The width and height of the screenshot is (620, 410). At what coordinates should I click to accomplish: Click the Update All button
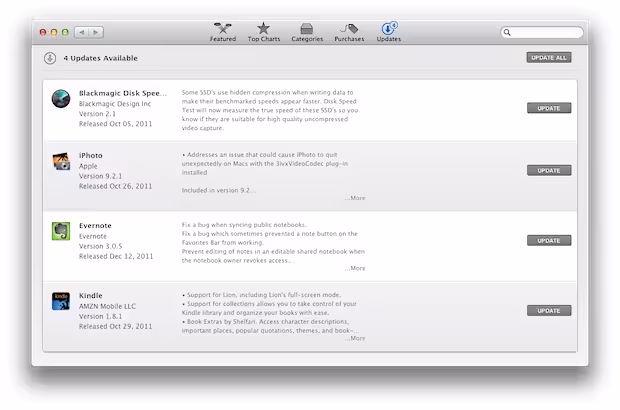pos(549,58)
